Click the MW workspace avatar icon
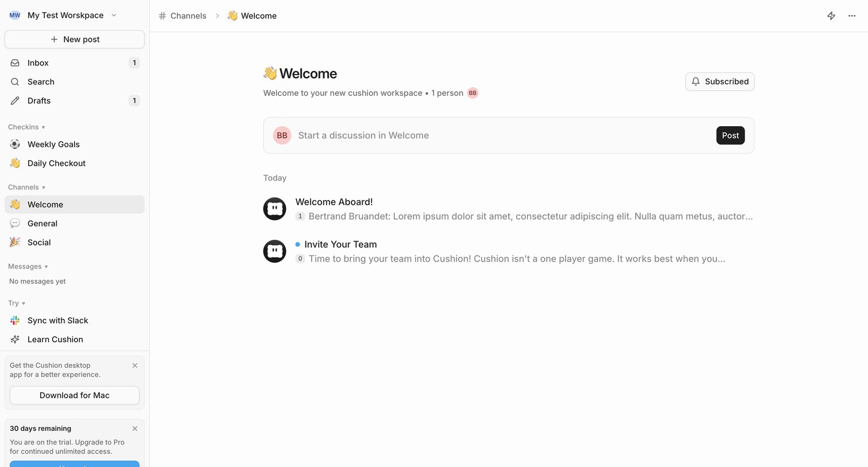The height and width of the screenshot is (467, 868). click(x=15, y=15)
